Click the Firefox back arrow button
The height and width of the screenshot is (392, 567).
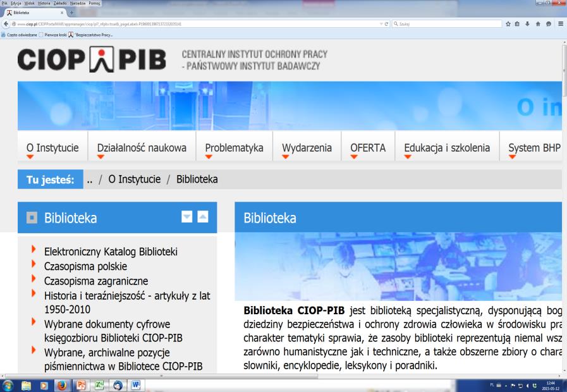point(6,24)
